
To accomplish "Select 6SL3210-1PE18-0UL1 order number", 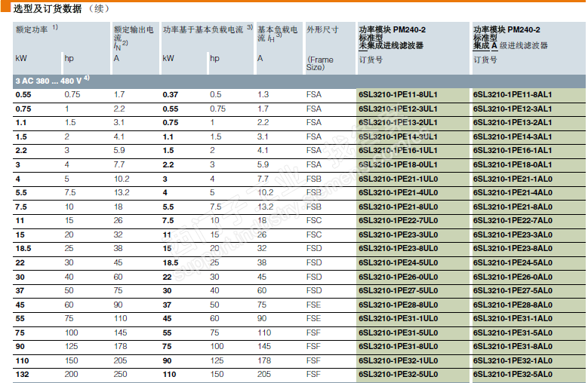I will point(398,164).
